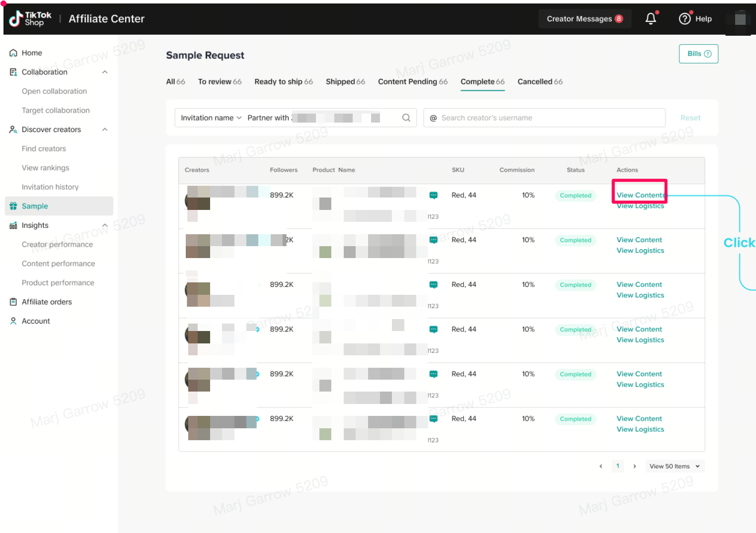Click the Bills button
756x533 pixels.
point(698,54)
